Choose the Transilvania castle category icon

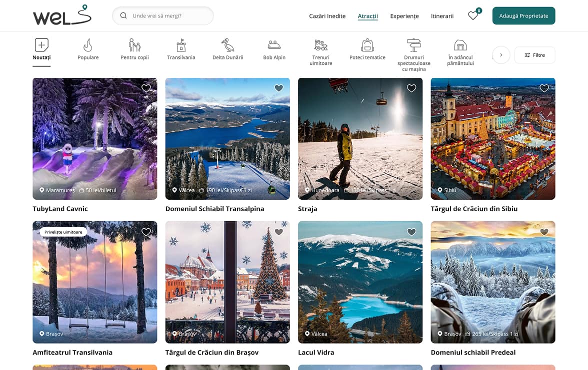point(181,45)
